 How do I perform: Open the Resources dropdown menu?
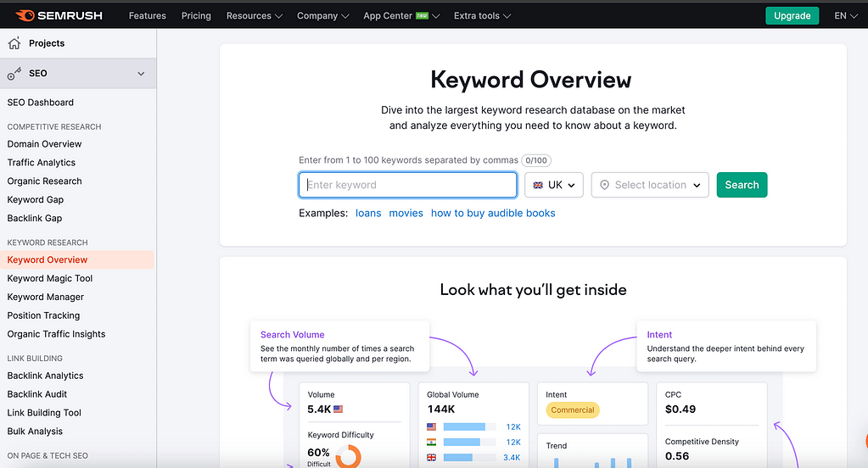pyautogui.click(x=254, y=16)
